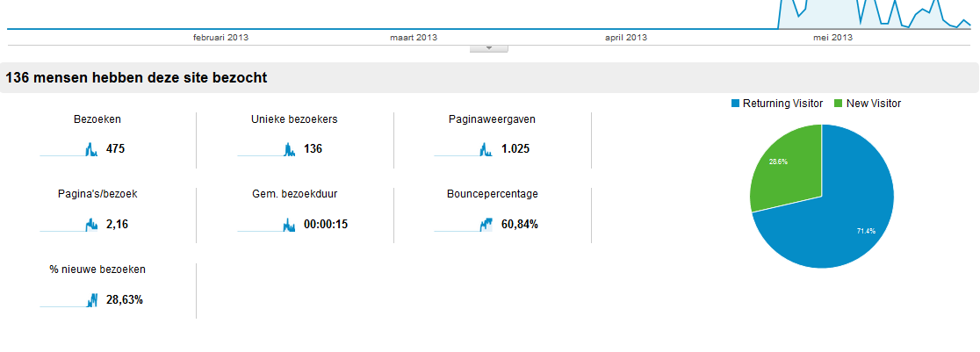
Task: Select the % nieuwe bezoeken label
Action: [x=97, y=269]
